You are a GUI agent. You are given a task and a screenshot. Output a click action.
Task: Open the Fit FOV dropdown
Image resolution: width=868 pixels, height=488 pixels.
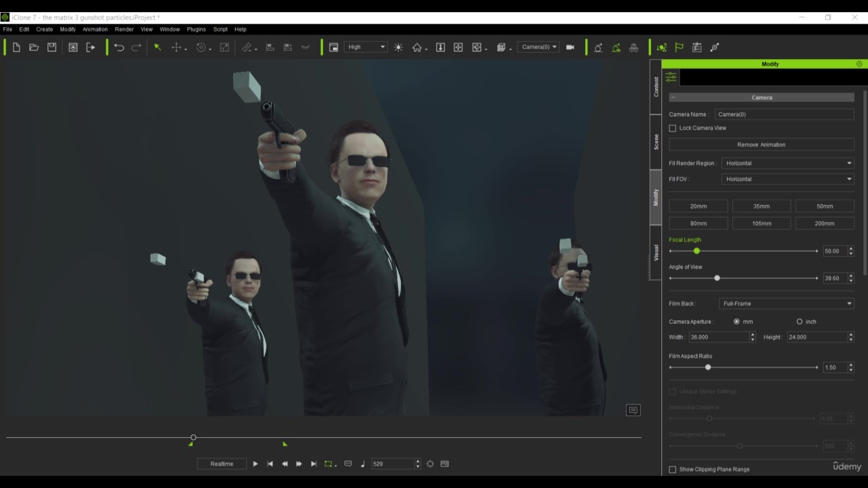click(x=787, y=179)
